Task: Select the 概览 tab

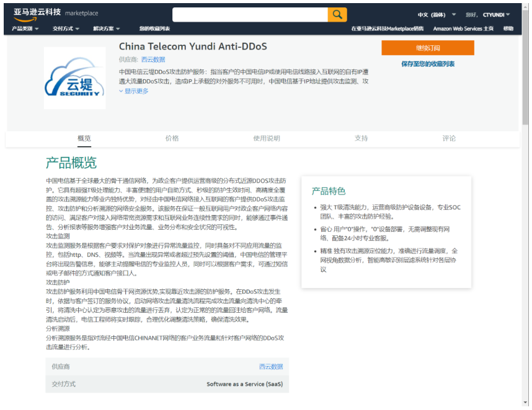Action: pos(84,138)
